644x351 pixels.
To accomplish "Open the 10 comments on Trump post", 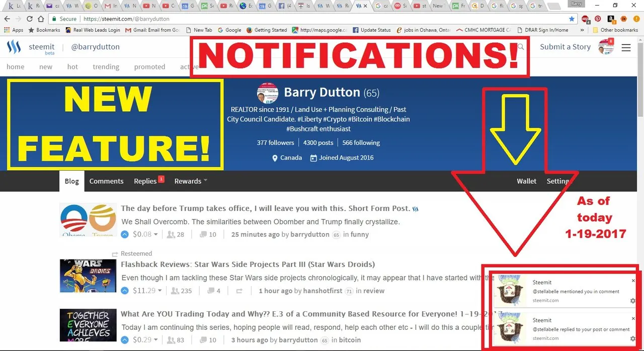I will tap(208, 234).
